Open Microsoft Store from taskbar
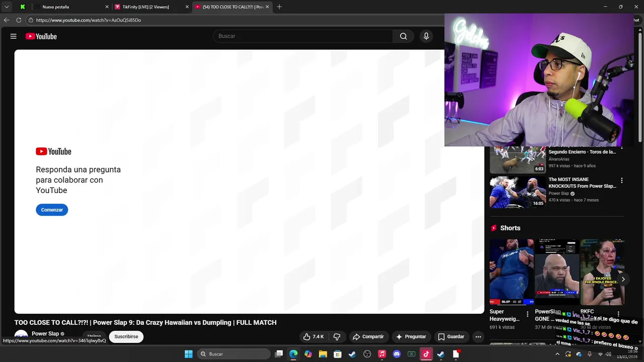Screen dimensions: 644x362 click(x=338, y=354)
